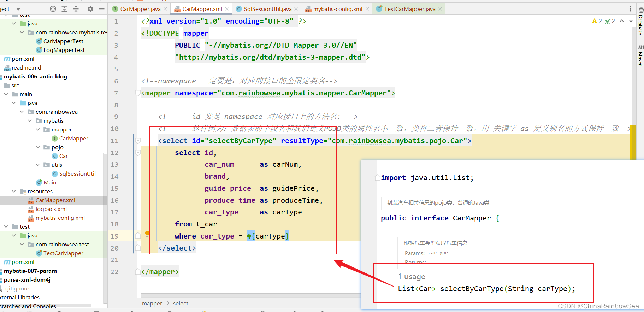
Task: Collapse the resources folder in project tree
Action: point(14,192)
